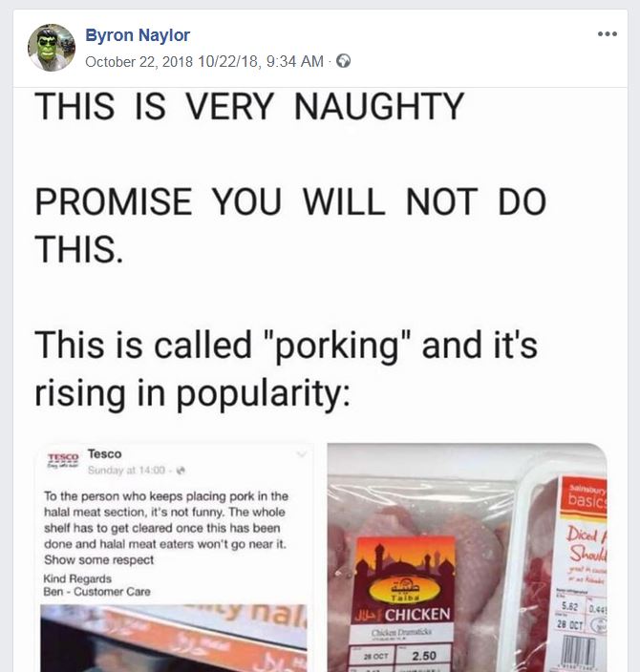Click the 'porking' rising in popularity sentence
This screenshot has height=672, width=640.
tap(286, 368)
